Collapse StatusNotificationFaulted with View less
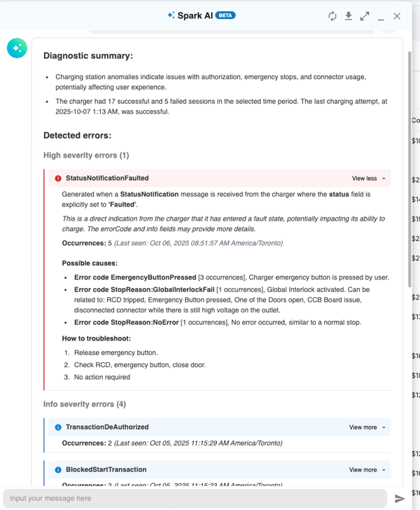Viewport: 420px width, 510px height. coord(368,179)
